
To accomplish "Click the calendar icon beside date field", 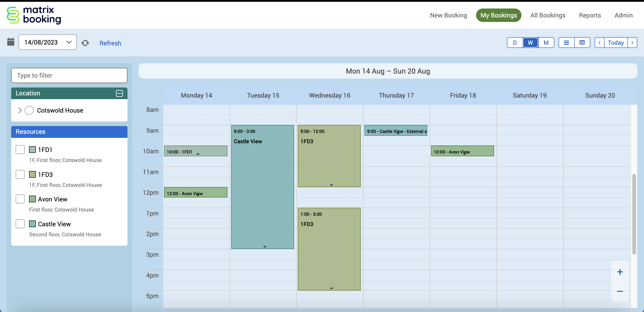I will pos(11,42).
